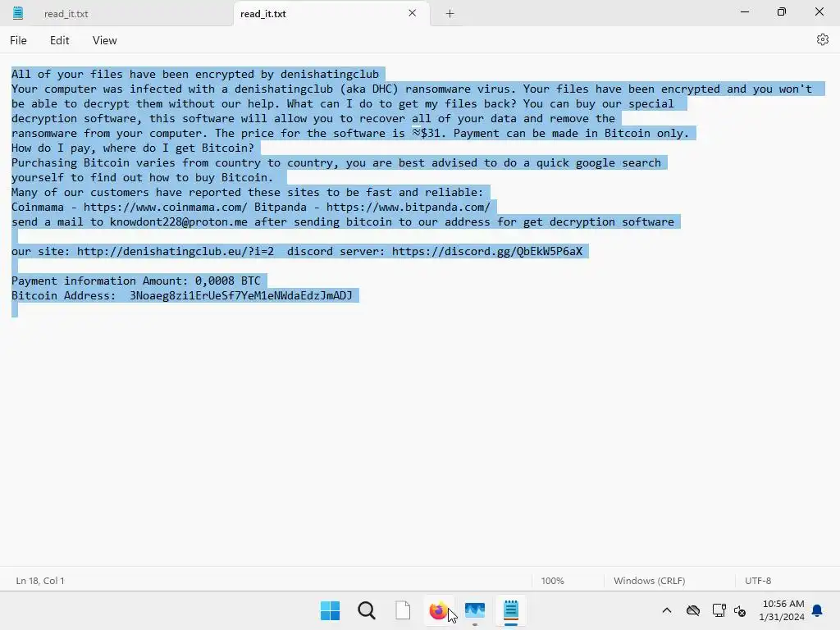Open notifications bell icon

pos(817,610)
